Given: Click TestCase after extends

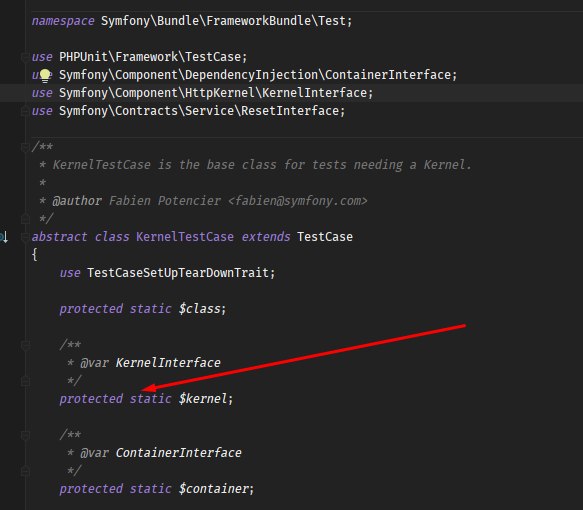Looking at the screenshot, I should pyautogui.click(x=325, y=237).
